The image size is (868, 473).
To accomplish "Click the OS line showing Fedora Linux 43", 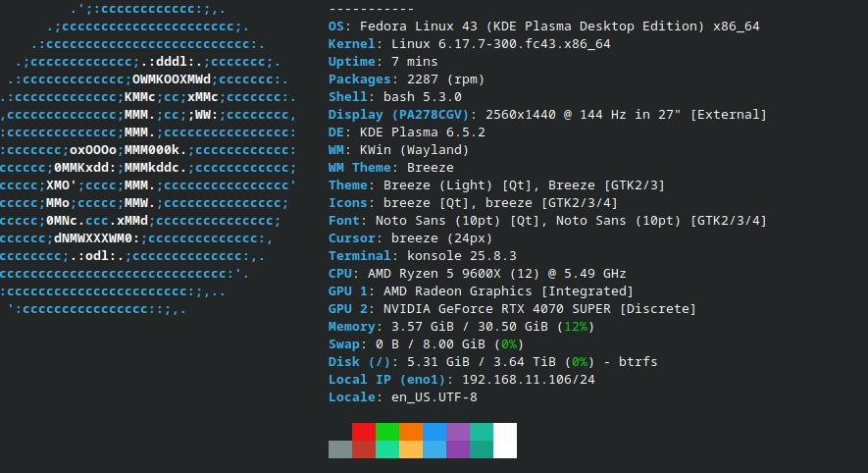I will [543, 26].
